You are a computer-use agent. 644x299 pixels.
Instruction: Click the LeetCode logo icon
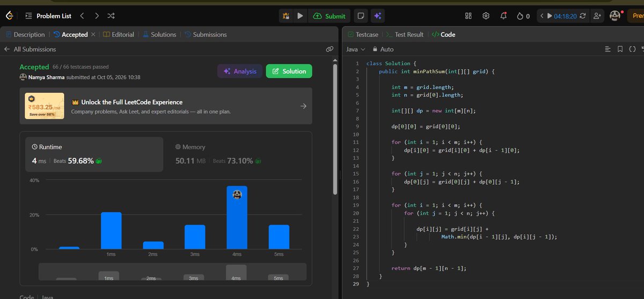pyautogui.click(x=10, y=16)
